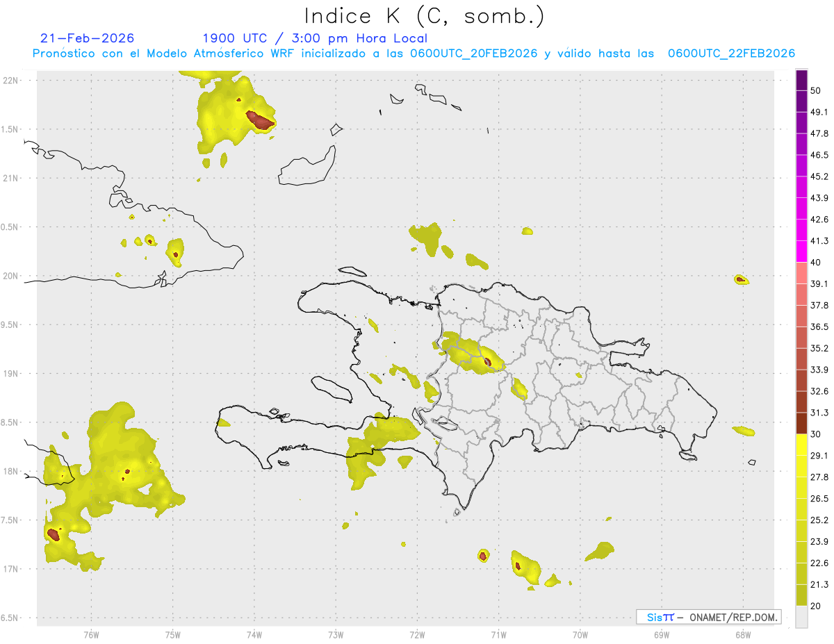Click the light gray colorbar segment below 20
Screen dimensions: 834x644
[x=801, y=616]
